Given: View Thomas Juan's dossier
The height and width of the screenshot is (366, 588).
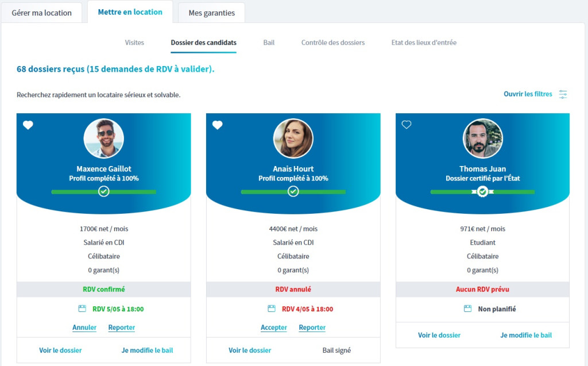Looking at the screenshot, I should [x=439, y=335].
